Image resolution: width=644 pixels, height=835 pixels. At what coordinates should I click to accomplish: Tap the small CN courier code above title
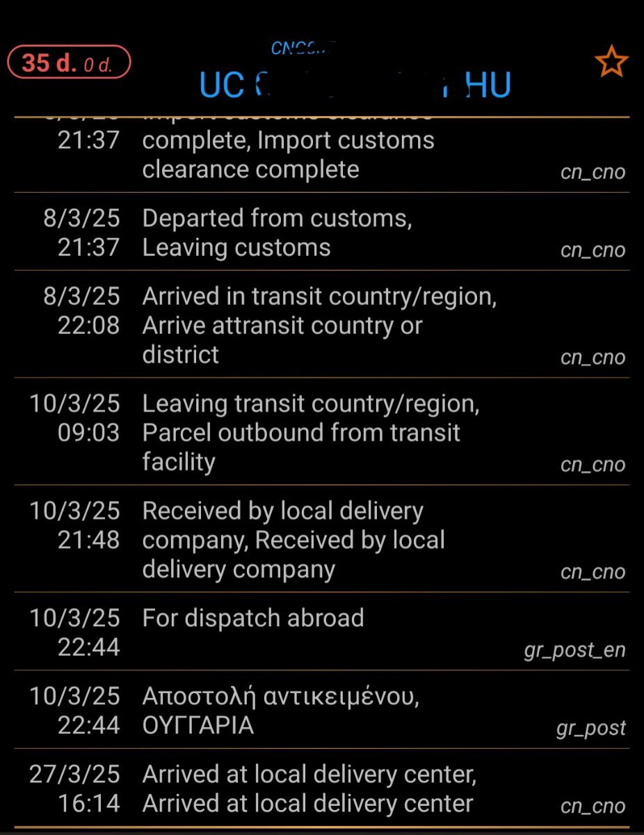click(304, 49)
